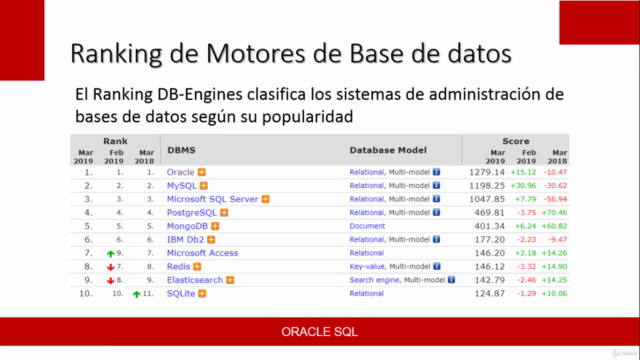Click the info icon in Oracle's row
This screenshot has height=360, width=640.
[436, 172]
